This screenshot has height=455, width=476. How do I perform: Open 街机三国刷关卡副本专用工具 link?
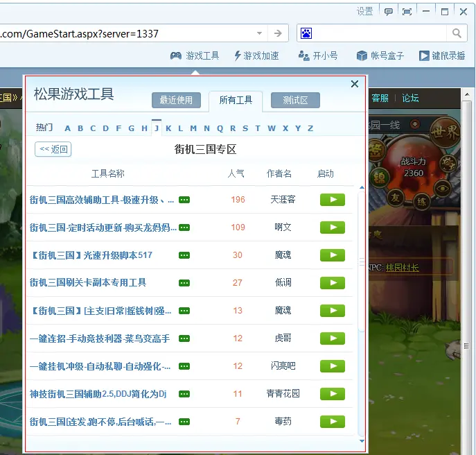tap(88, 283)
